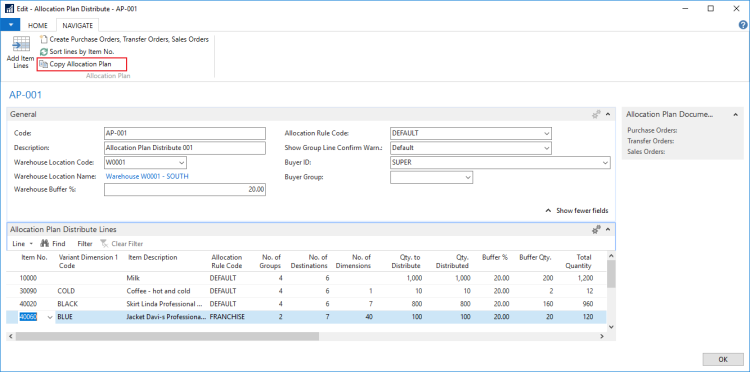
Task: Click the General section customize gear icon
Action: click(596, 114)
